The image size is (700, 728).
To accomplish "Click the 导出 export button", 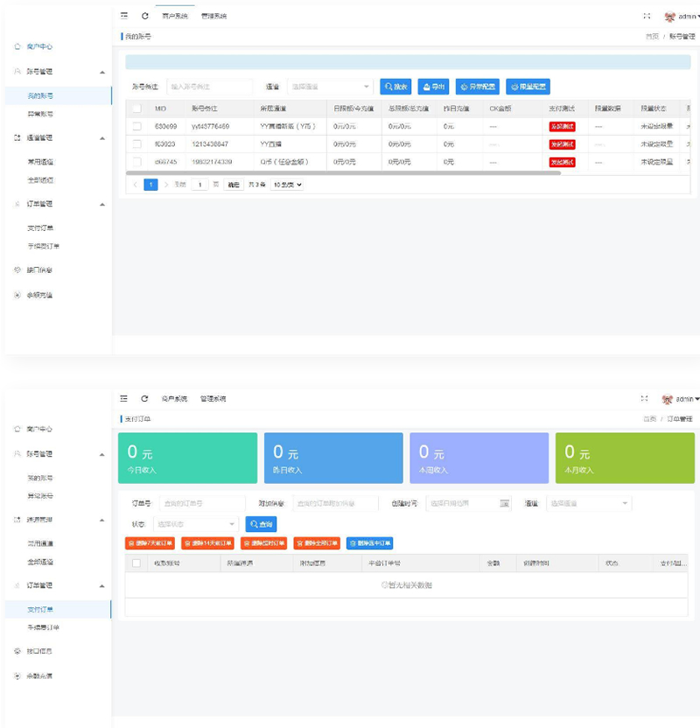I will click(x=433, y=87).
